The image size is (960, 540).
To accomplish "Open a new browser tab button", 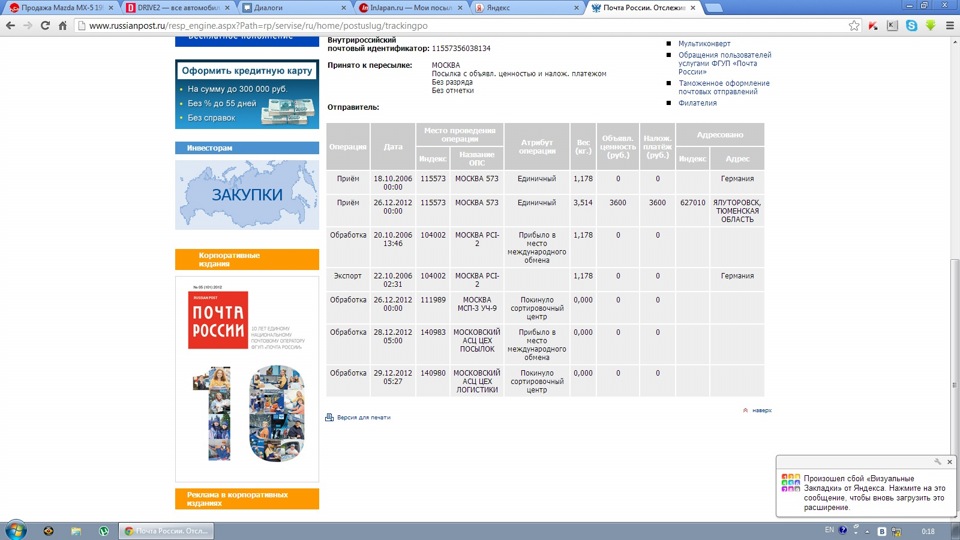I will pyautogui.click(x=714, y=8).
